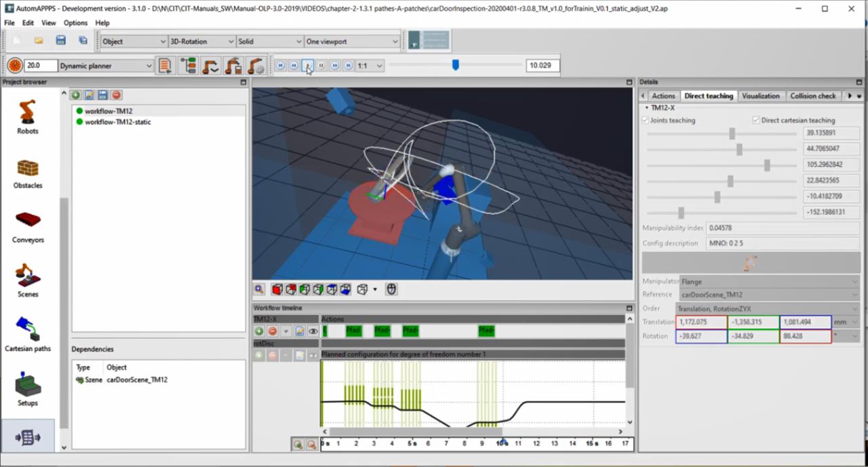Image resolution: width=868 pixels, height=467 pixels.
Task: Select the Obstacles category icon
Action: tap(28, 172)
